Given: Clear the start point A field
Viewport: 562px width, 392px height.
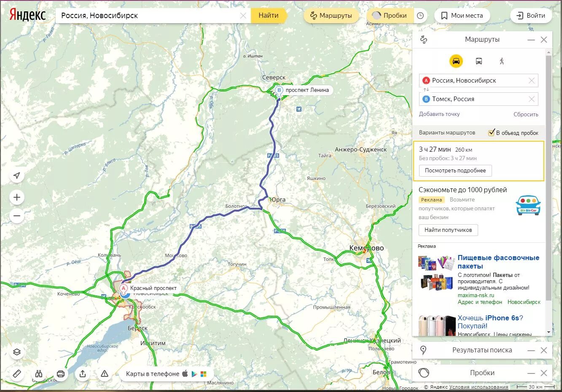Looking at the screenshot, I should (x=532, y=81).
